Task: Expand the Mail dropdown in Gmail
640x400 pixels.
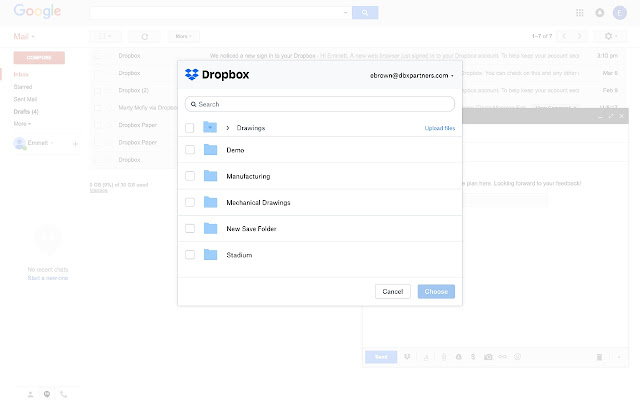Action: tap(24, 36)
